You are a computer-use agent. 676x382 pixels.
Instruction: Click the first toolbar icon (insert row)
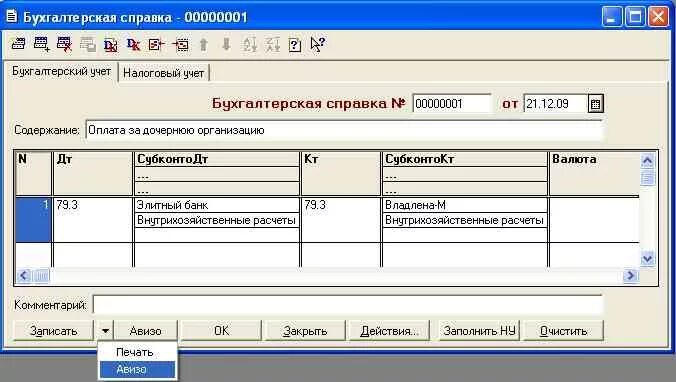pos(19,44)
